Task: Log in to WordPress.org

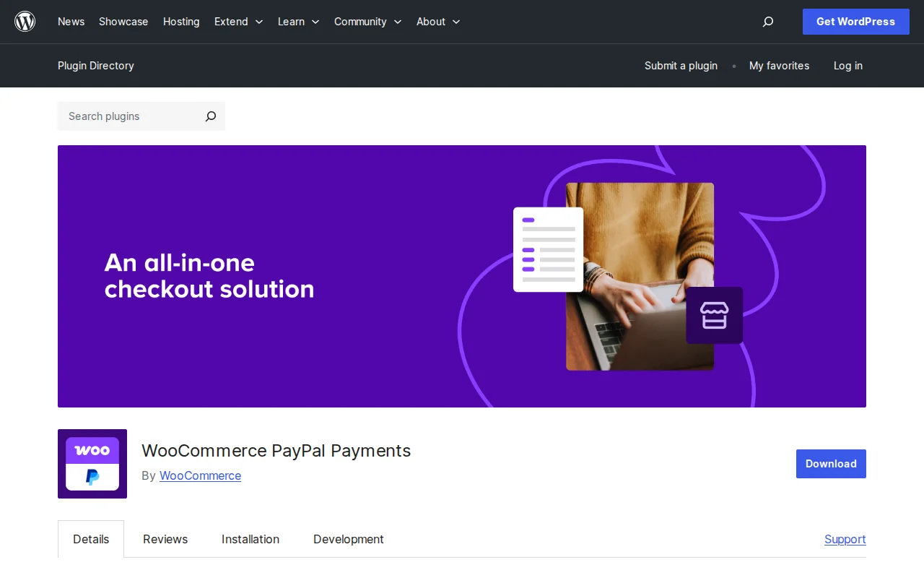Action: point(847,66)
